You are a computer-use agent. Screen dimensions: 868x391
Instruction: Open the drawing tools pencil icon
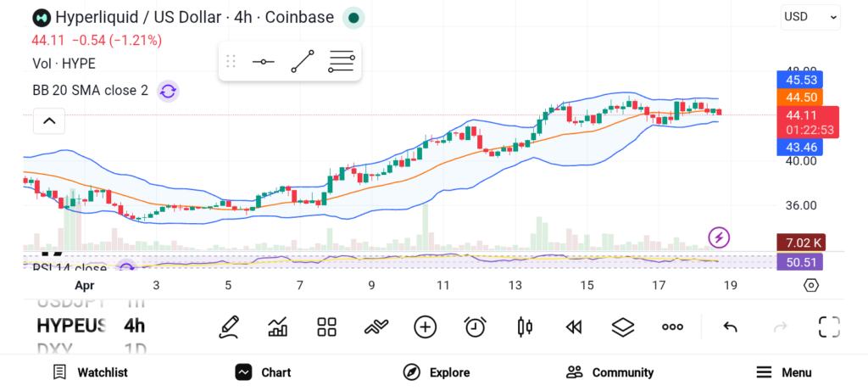click(x=228, y=327)
